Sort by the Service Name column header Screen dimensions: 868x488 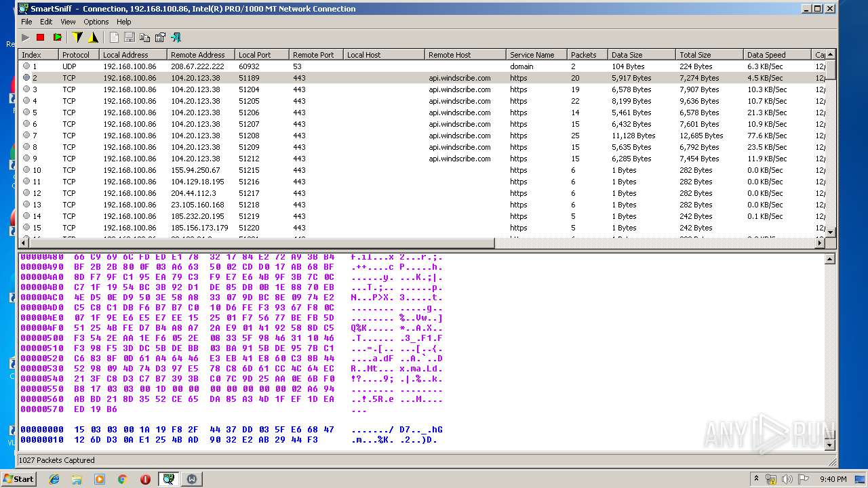click(537, 55)
